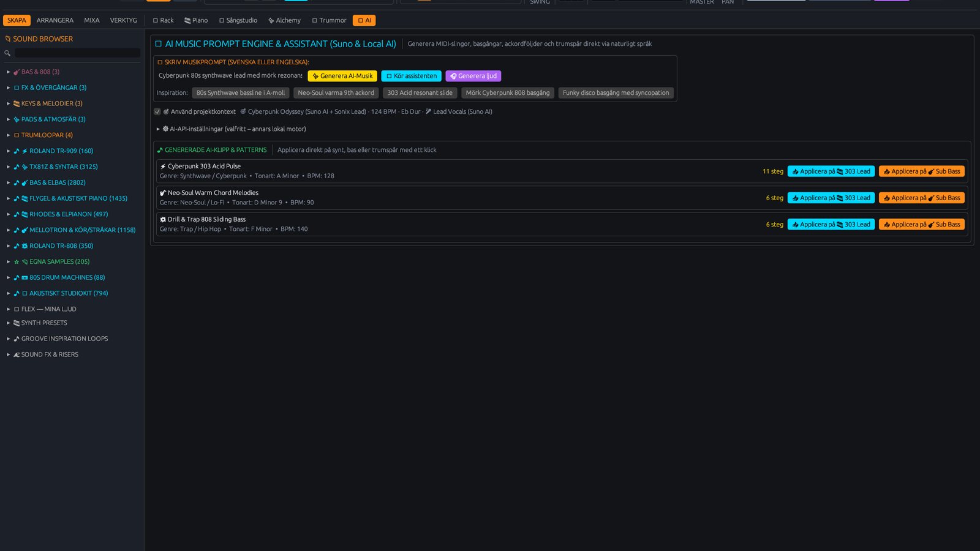Select the Piano tab
980x551 pixels.
tap(196, 20)
